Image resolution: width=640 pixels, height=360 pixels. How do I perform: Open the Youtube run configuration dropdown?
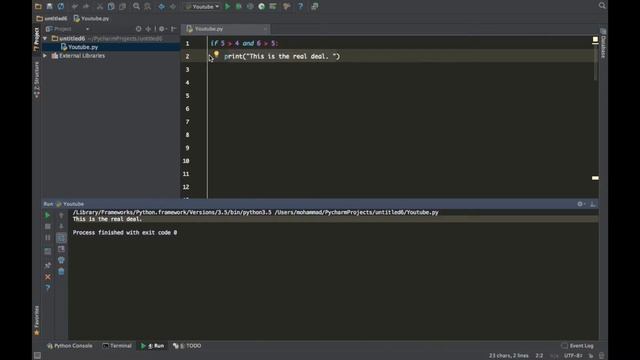[202, 7]
